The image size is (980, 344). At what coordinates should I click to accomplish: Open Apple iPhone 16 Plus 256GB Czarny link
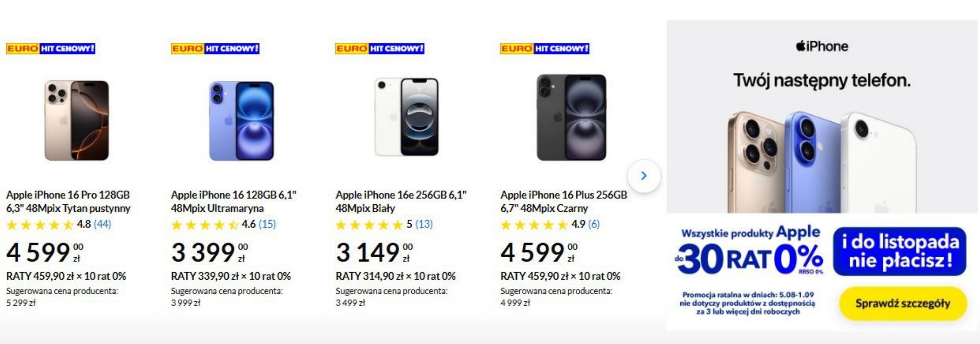pyautogui.click(x=563, y=201)
